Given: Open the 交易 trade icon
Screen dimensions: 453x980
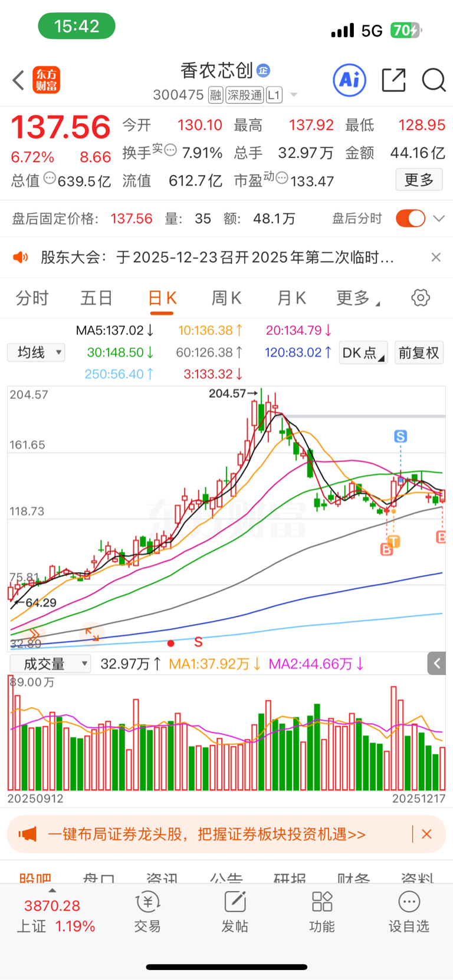Looking at the screenshot, I should 147,912.
